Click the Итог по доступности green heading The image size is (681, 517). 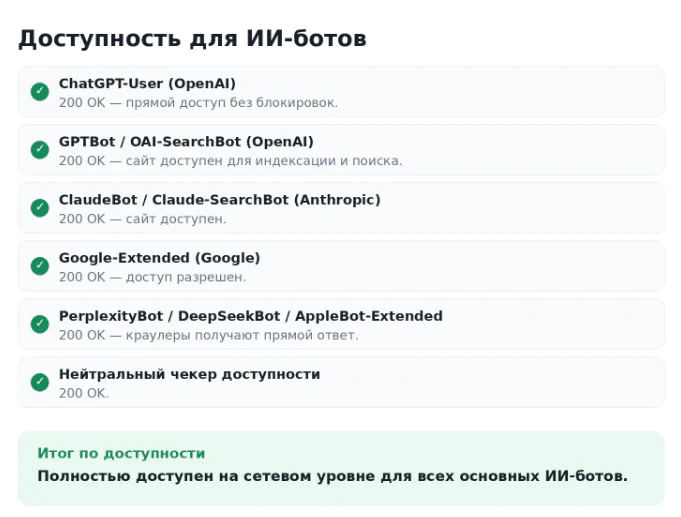coord(121,454)
